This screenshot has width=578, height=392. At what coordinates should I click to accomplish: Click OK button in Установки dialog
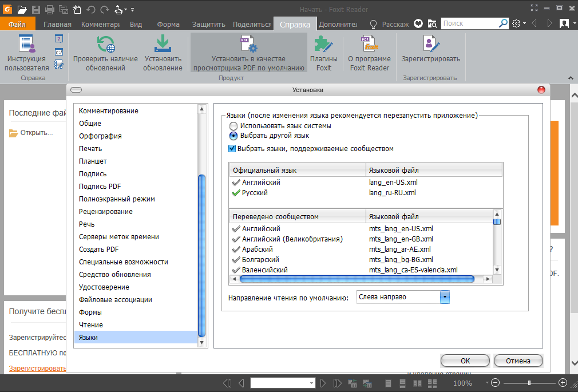(x=465, y=361)
